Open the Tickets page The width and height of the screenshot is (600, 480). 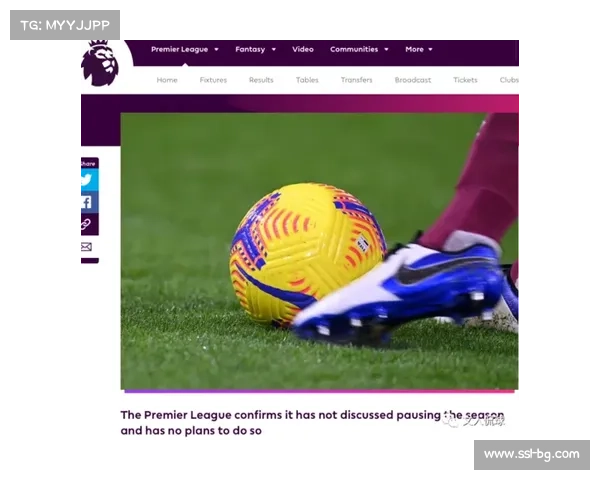click(465, 80)
